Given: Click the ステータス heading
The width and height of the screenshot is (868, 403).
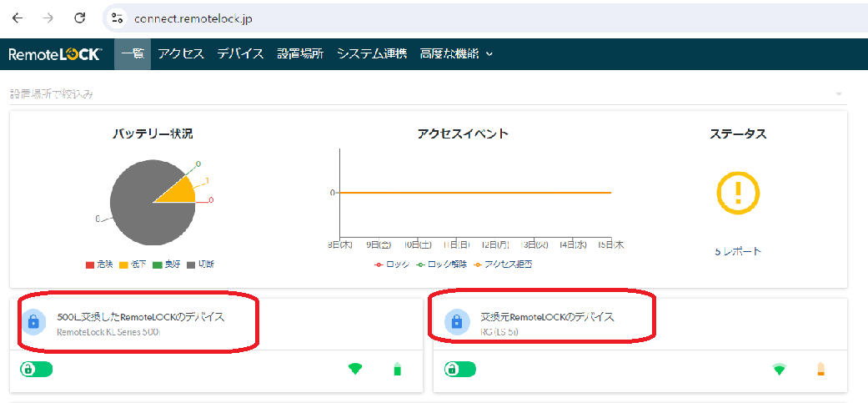Looking at the screenshot, I should tap(738, 134).
